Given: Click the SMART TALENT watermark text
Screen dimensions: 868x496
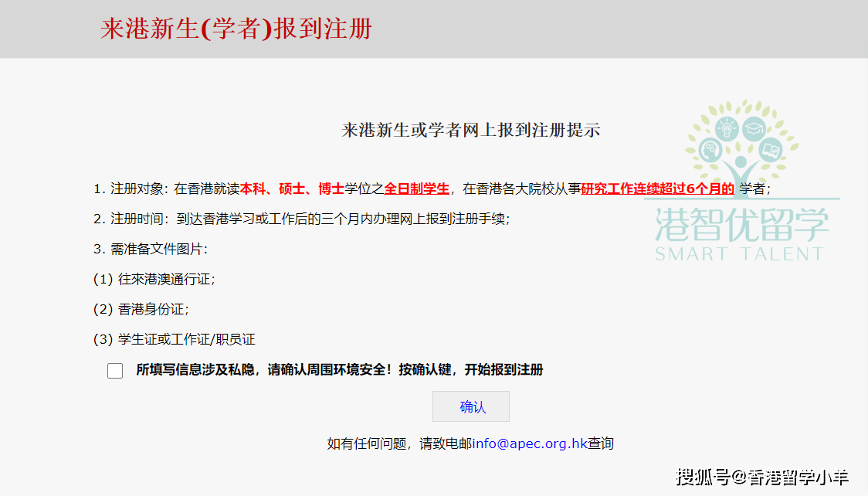Looking at the screenshot, I should coord(739,251).
